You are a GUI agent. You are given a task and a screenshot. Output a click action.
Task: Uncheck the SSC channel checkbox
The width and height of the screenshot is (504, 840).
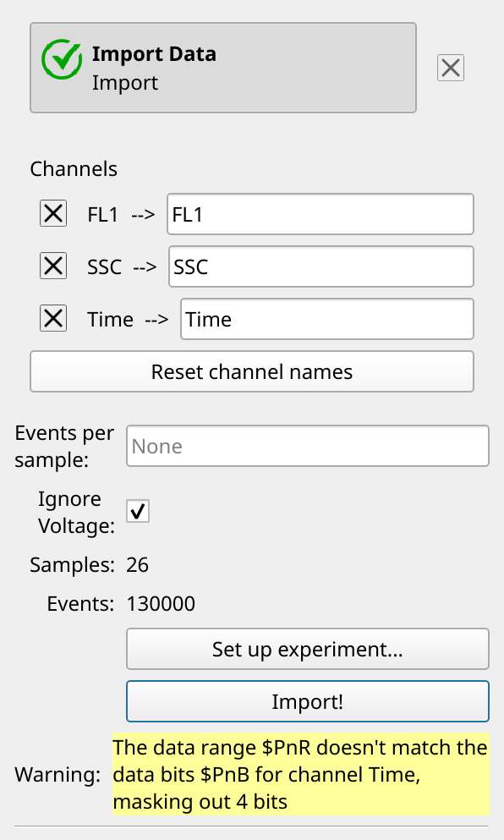click(53, 266)
